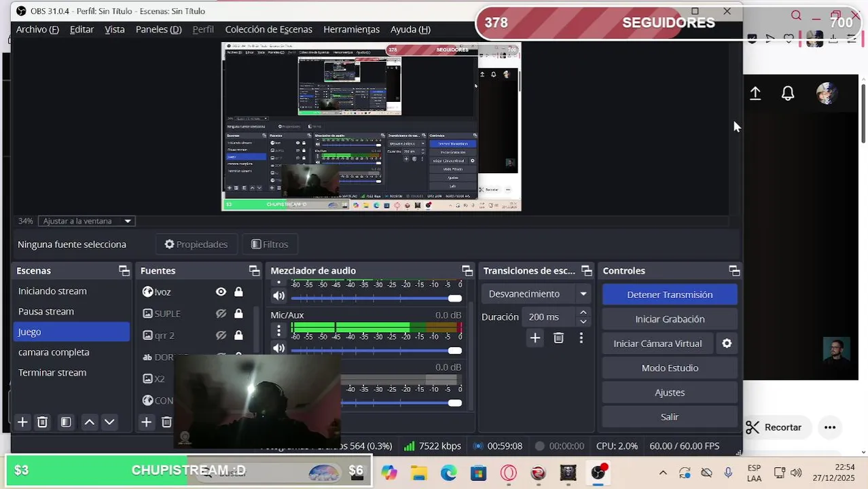Click the upload icon in browser window
The image size is (868, 489).
pyautogui.click(x=755, y=94)
